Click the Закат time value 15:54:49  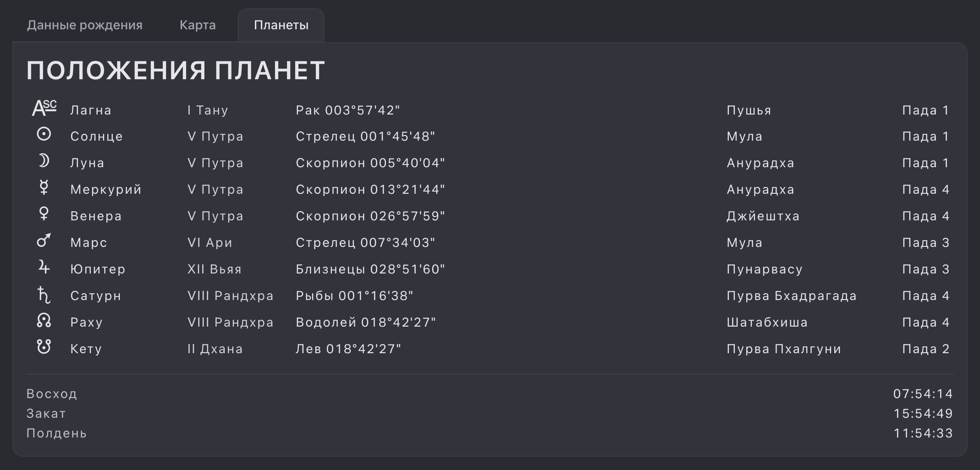click(x=923, y=414)
